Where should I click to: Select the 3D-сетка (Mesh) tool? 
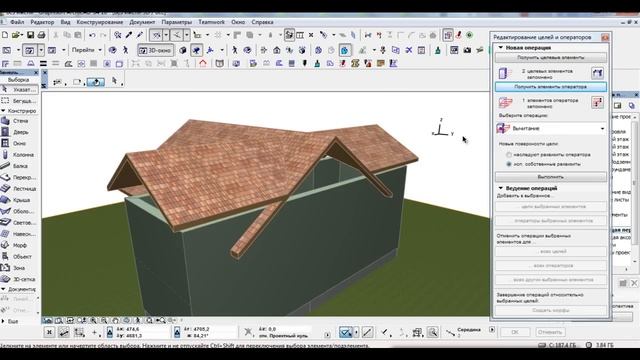point(19,279)
